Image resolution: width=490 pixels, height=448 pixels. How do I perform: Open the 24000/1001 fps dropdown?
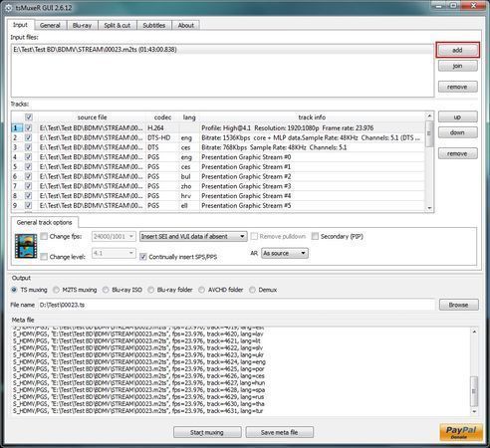pyautogui.click(x=114, y=236)
